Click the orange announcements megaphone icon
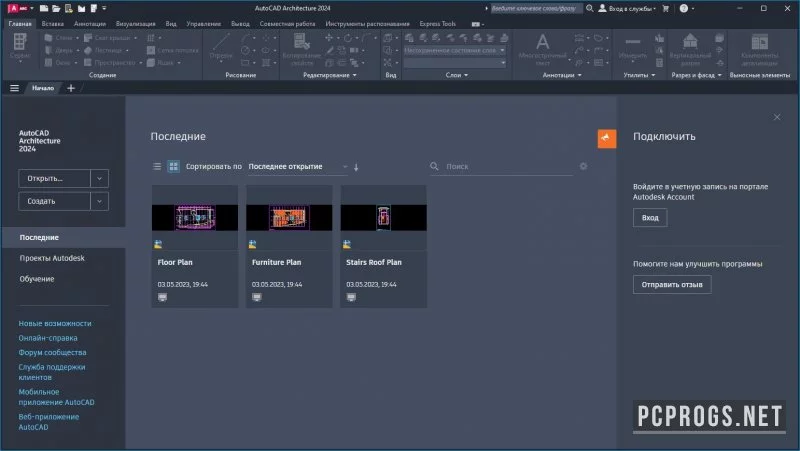This screenshot has width=800, height=451. (607, 138)
